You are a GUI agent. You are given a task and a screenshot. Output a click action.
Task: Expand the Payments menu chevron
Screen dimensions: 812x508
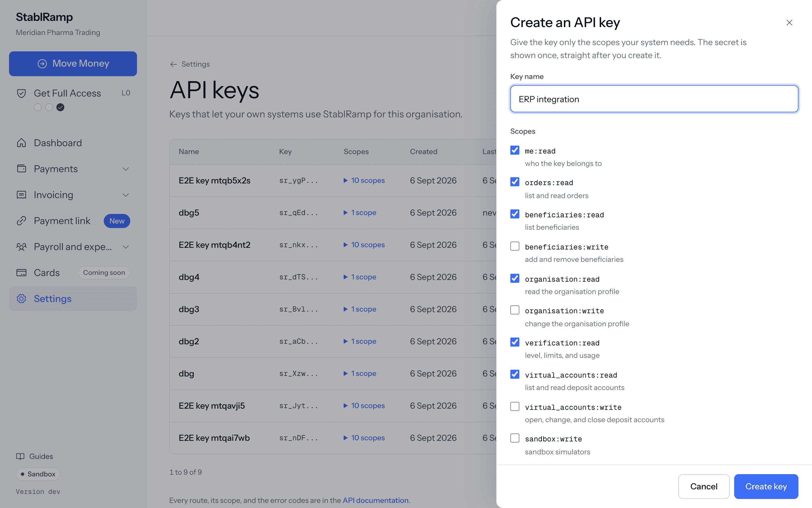[x=126, y=169]
